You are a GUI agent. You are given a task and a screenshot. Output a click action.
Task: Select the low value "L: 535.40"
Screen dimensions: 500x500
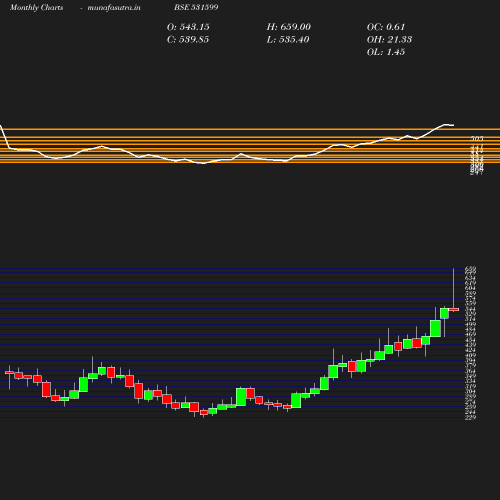click(x=288, y=40)
